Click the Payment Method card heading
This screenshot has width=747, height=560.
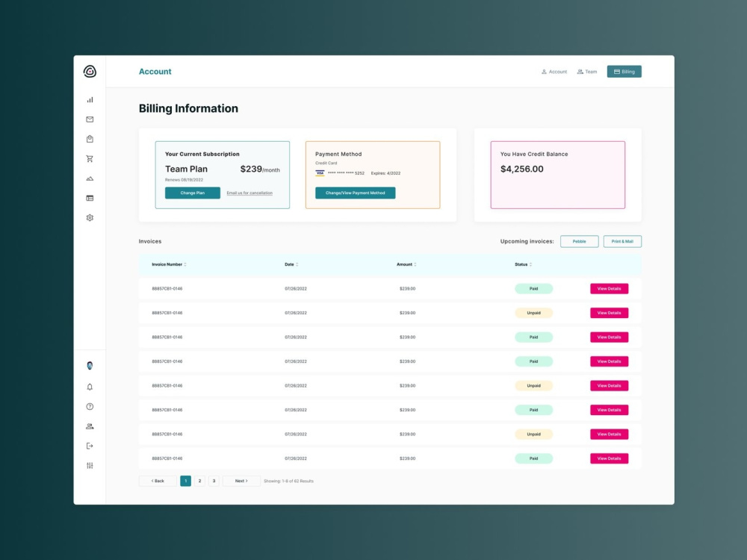pos(338,155)
